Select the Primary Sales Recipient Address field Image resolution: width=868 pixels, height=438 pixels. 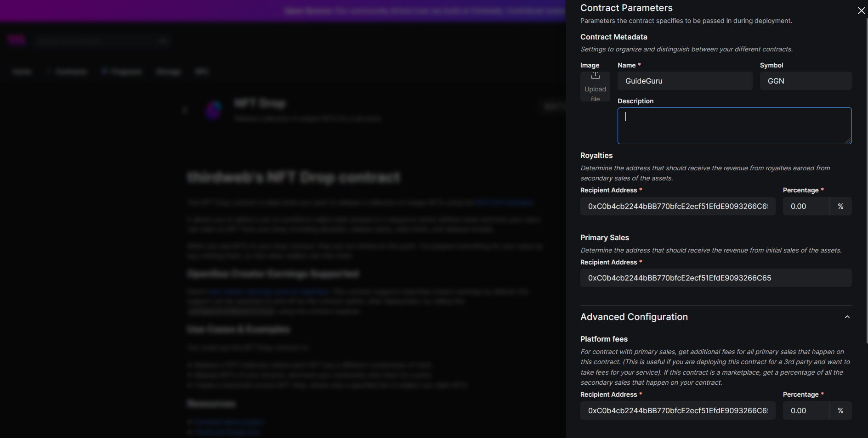715,278
